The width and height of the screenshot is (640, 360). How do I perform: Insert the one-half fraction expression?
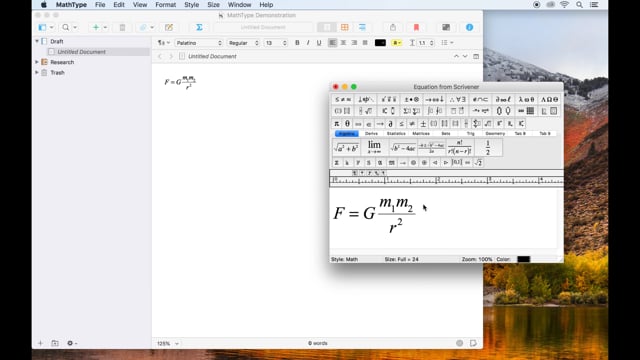pos(488,147)
